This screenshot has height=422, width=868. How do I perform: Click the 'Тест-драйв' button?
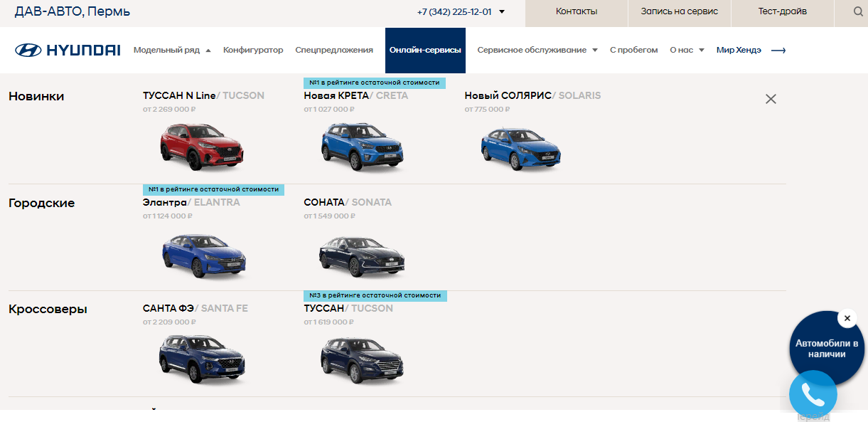click(782, 12)
